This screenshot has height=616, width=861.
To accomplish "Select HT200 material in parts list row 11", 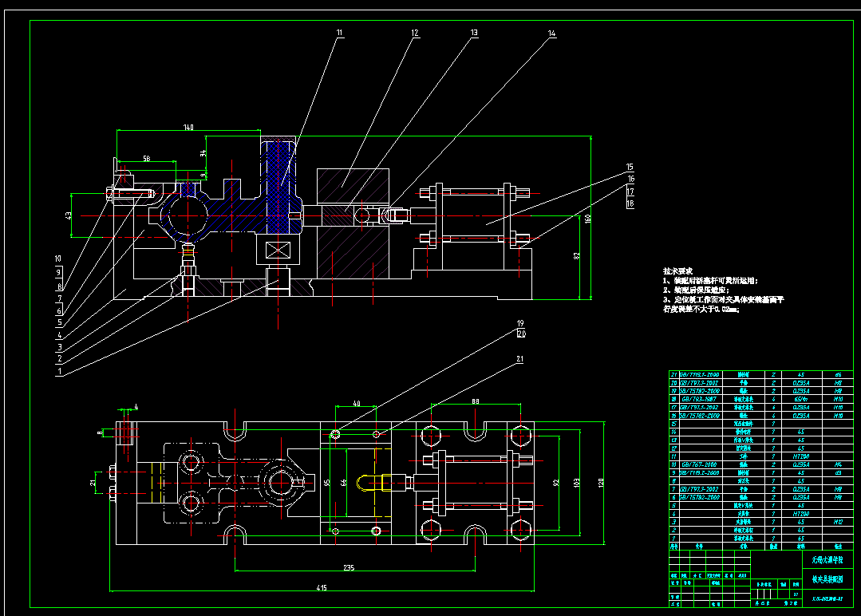I will click(x=801, y=456).
